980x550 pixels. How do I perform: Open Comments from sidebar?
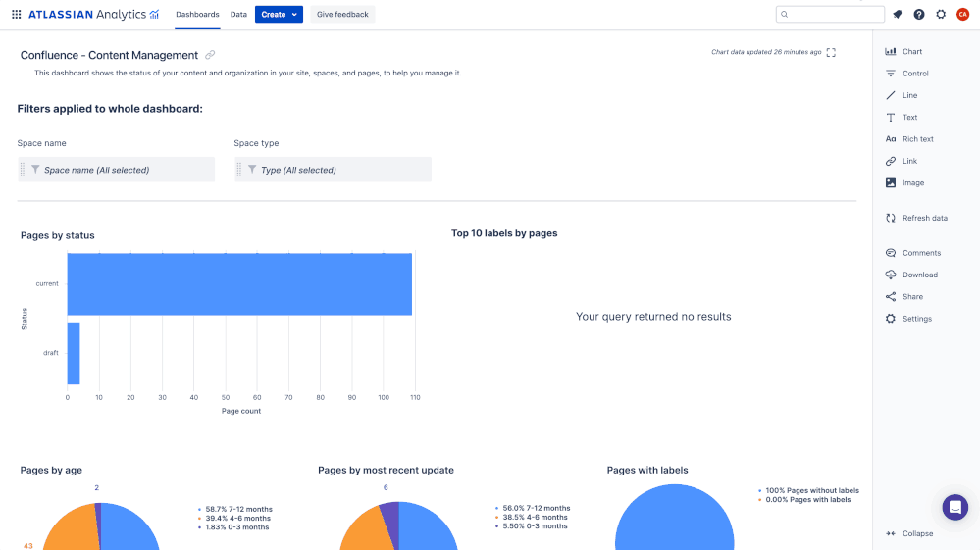click(x=913, y=252)
